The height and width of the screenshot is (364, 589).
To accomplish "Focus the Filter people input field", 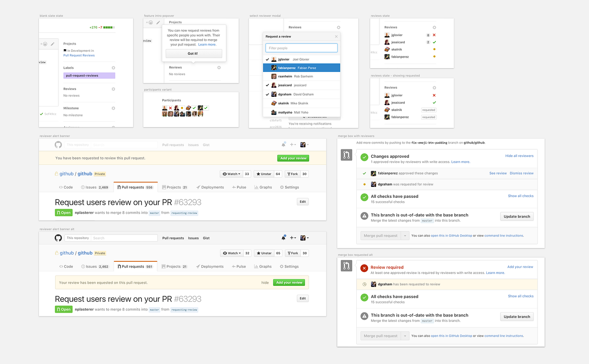I will coord(302,48).
